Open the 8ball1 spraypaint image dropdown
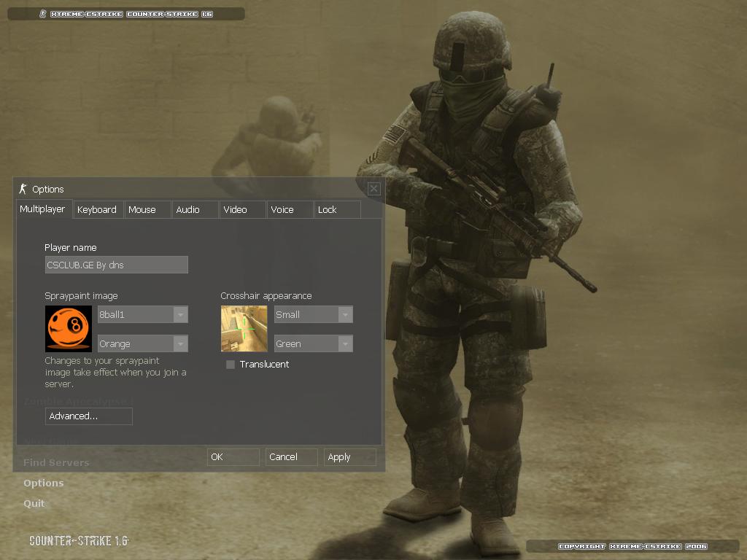Image resolution: width=747 pixels, height=560 pixels. tap(143, 314)
